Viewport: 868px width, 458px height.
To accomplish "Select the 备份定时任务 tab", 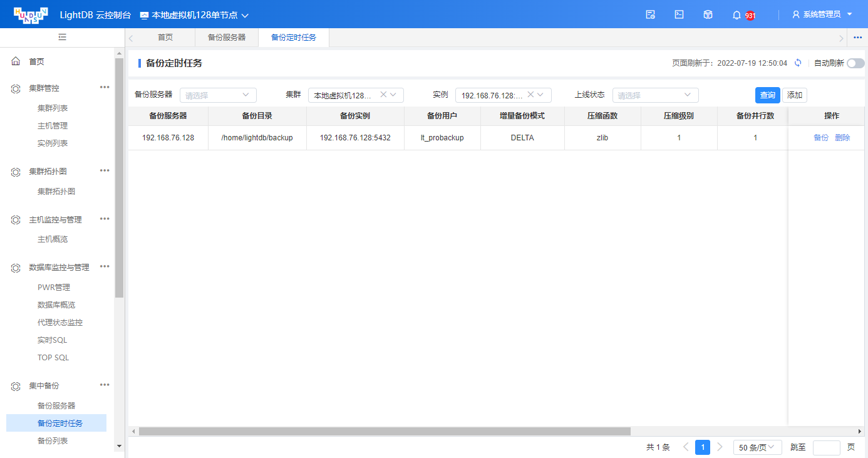I will 294,38.
